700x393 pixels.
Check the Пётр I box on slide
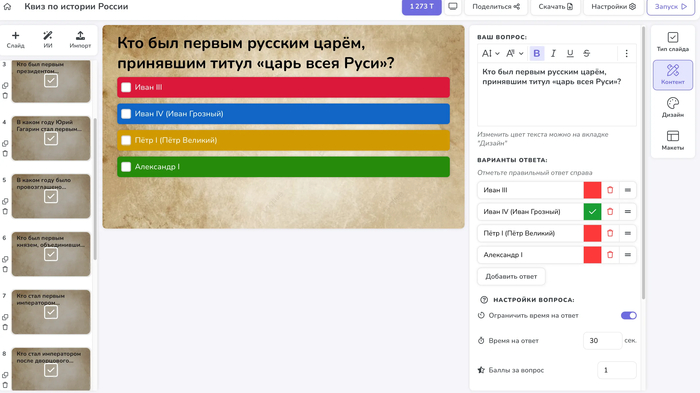pos(126,140)
